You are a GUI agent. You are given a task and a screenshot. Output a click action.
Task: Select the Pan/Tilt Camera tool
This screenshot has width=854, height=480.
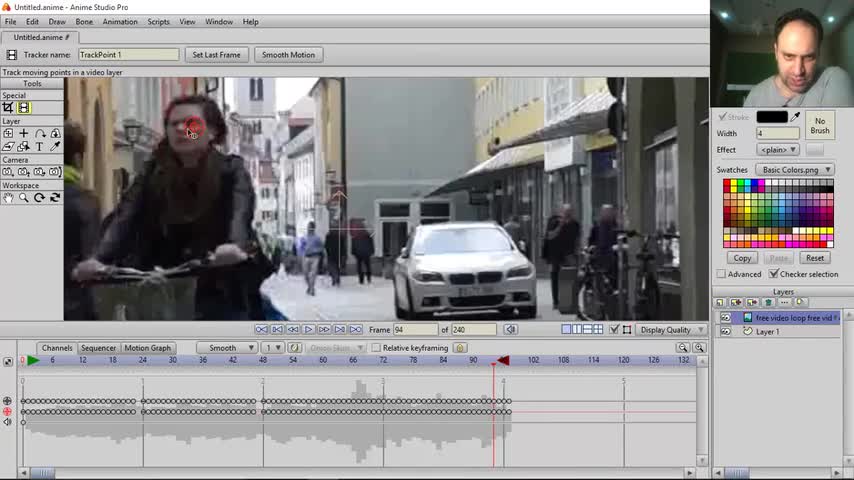click(x=56, y=172)
